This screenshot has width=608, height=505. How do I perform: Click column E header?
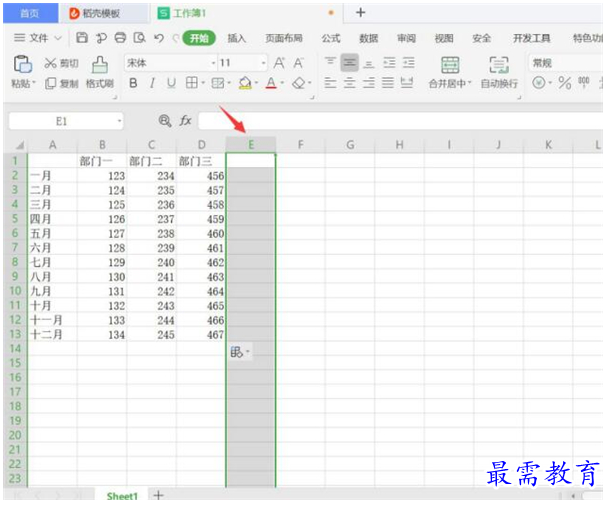[251, 145]
